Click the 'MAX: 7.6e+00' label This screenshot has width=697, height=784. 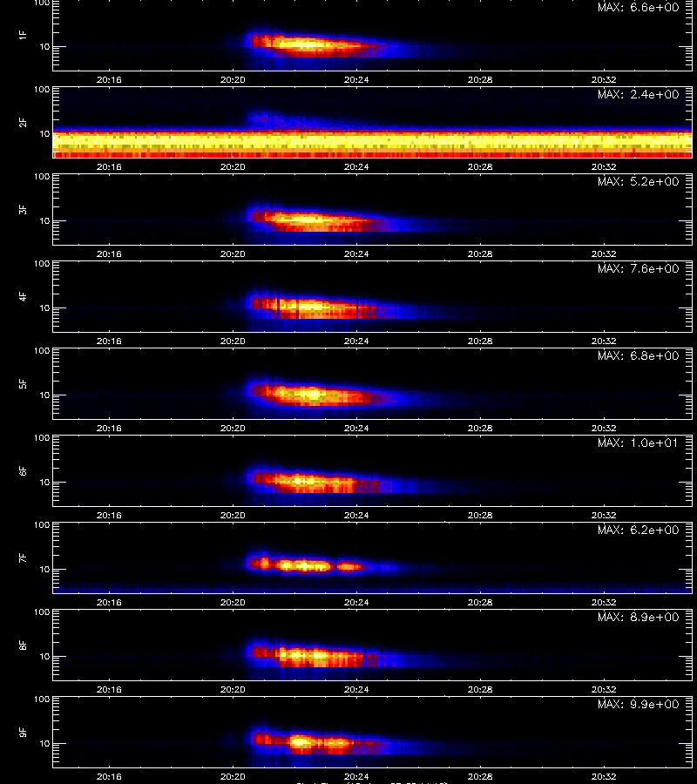click(638, 268)
